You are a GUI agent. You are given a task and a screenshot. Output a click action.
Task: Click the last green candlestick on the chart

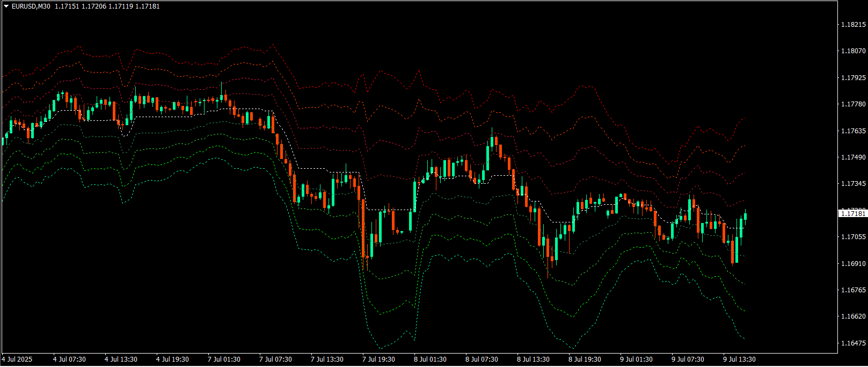(x=745, y=216)
